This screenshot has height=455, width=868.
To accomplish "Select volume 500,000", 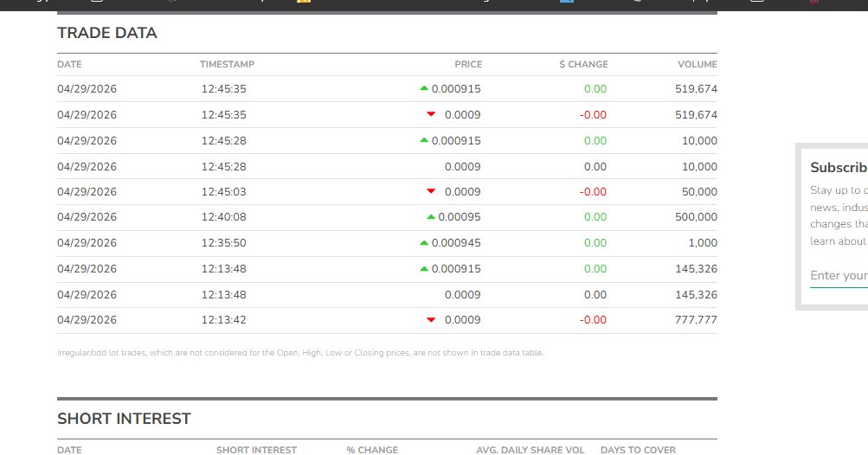I will (696, 217).
